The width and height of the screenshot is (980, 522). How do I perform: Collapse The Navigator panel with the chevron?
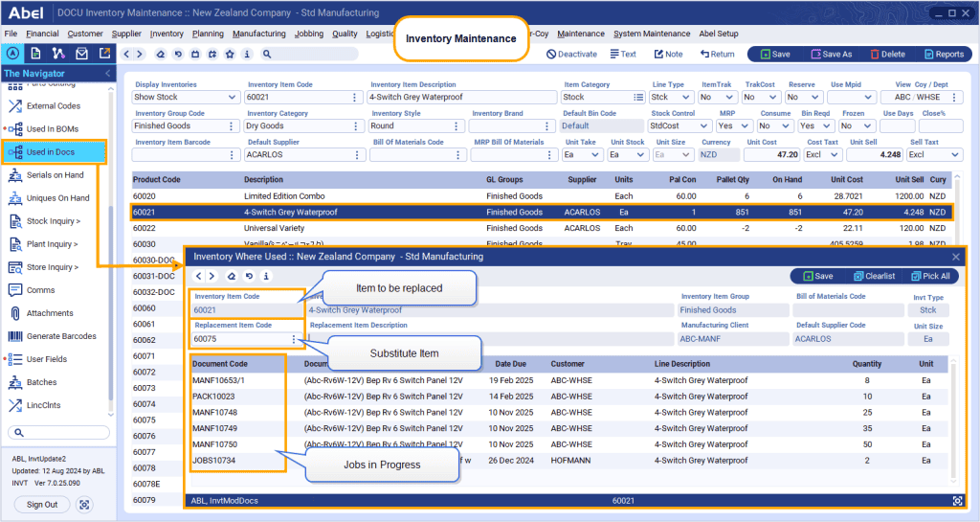point(107,74)
